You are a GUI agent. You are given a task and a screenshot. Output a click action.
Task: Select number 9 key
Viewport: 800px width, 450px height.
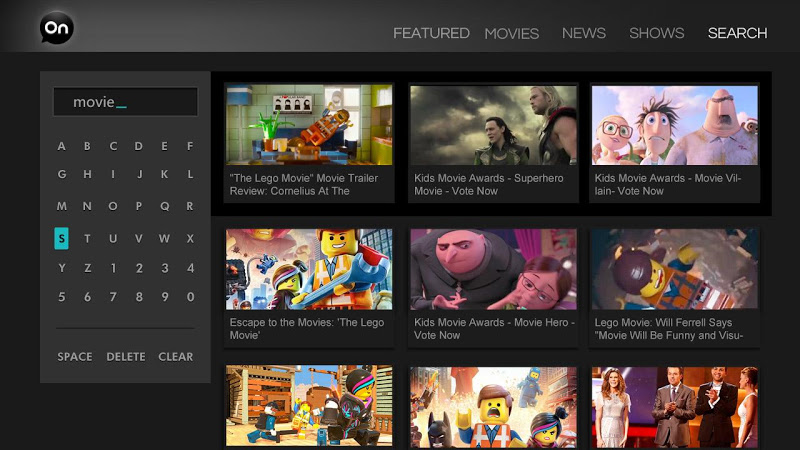click(x=165, y=297)
